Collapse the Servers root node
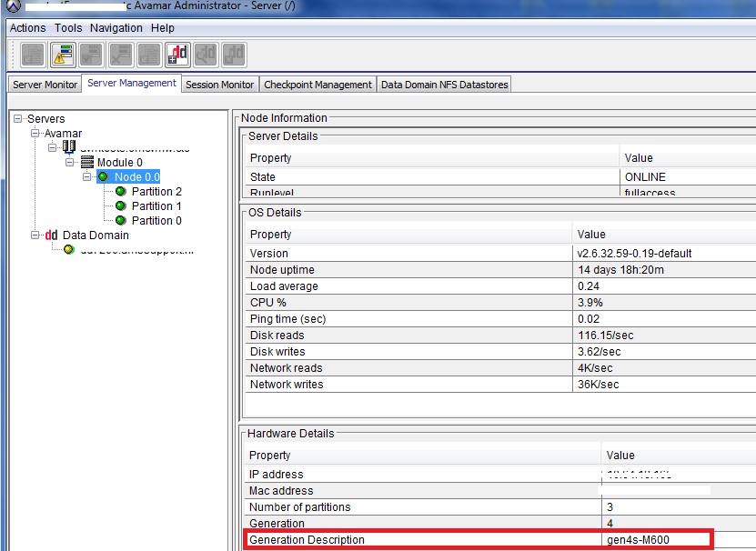Viewport: 756px width, 551px height. [x=18, y=118]
